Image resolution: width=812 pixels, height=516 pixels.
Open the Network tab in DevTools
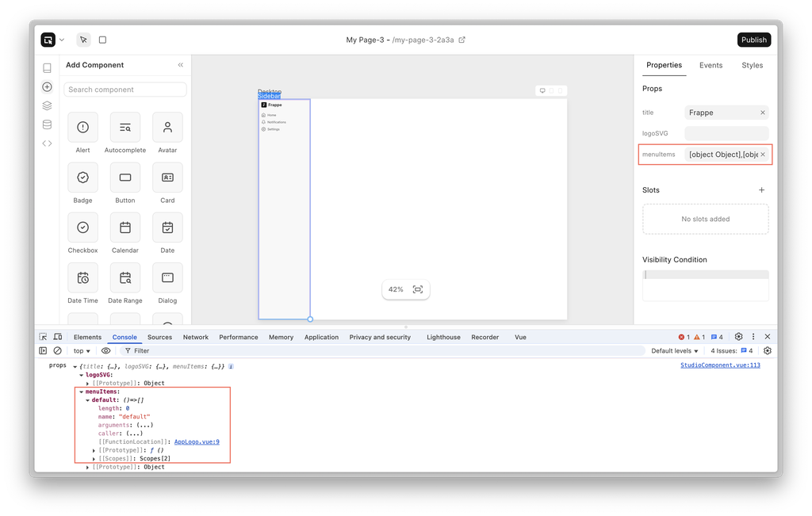tap(196, 337)
